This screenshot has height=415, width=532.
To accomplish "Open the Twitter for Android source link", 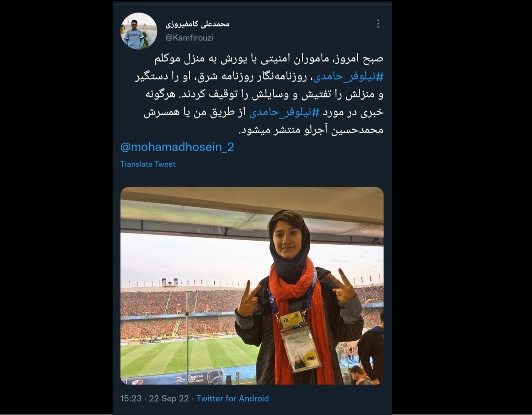I will coord(232,399).
